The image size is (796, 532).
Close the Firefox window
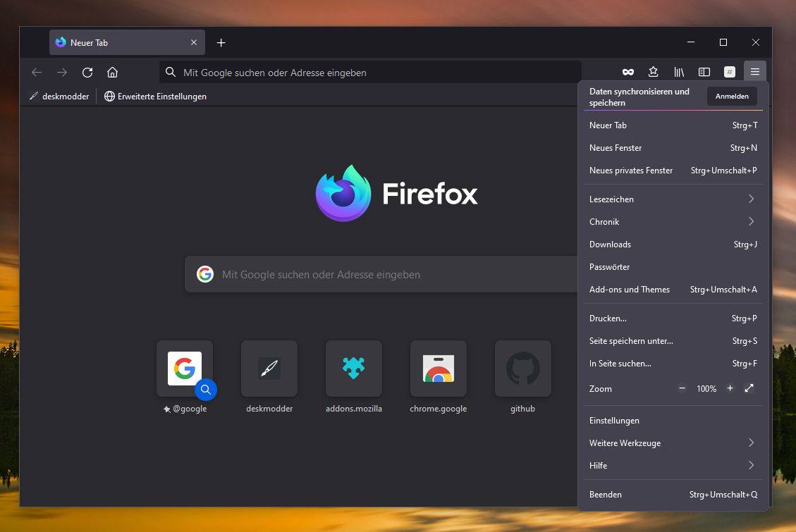(x=756, y=42)
